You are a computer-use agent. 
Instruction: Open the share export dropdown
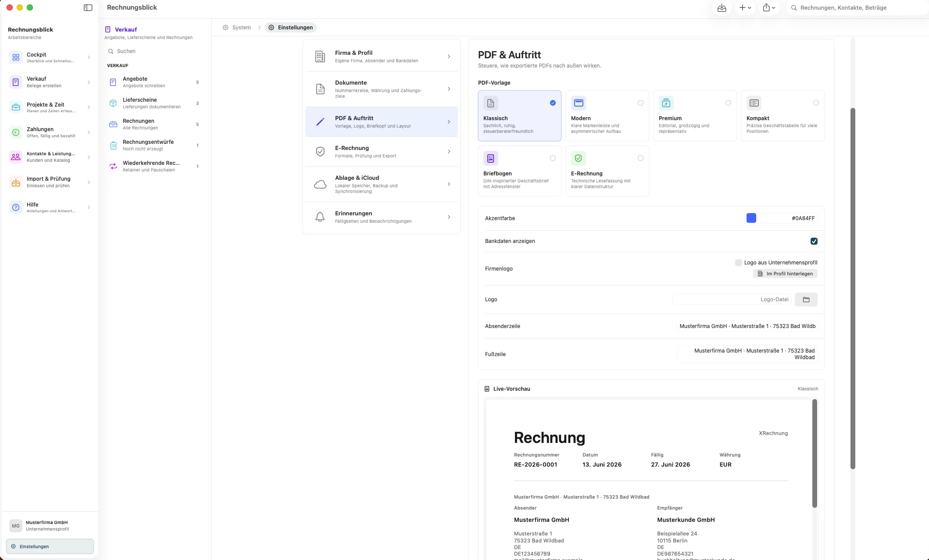coord(769,7)
